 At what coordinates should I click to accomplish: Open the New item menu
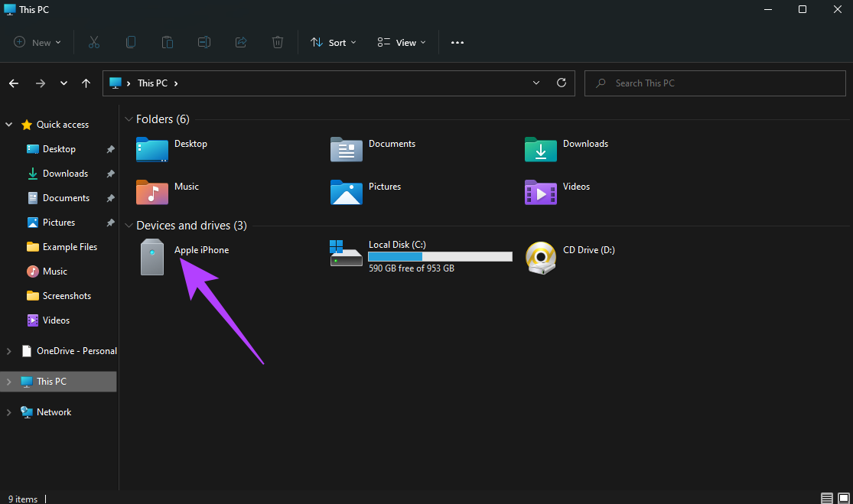[37, 42]
